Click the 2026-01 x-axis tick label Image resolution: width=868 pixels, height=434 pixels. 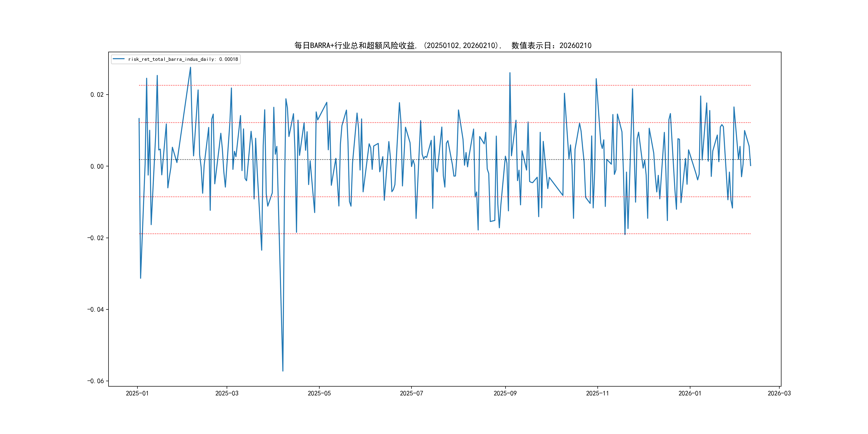tap(689, 393)
